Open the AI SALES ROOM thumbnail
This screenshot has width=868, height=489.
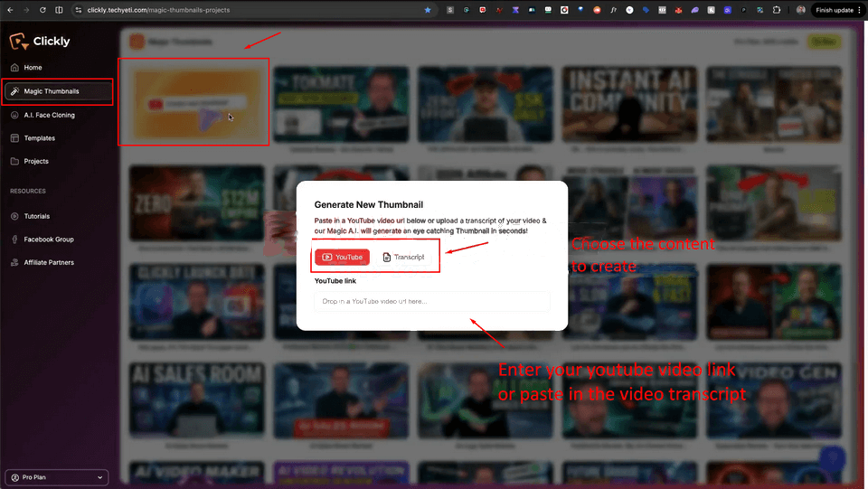click(196, 400)
